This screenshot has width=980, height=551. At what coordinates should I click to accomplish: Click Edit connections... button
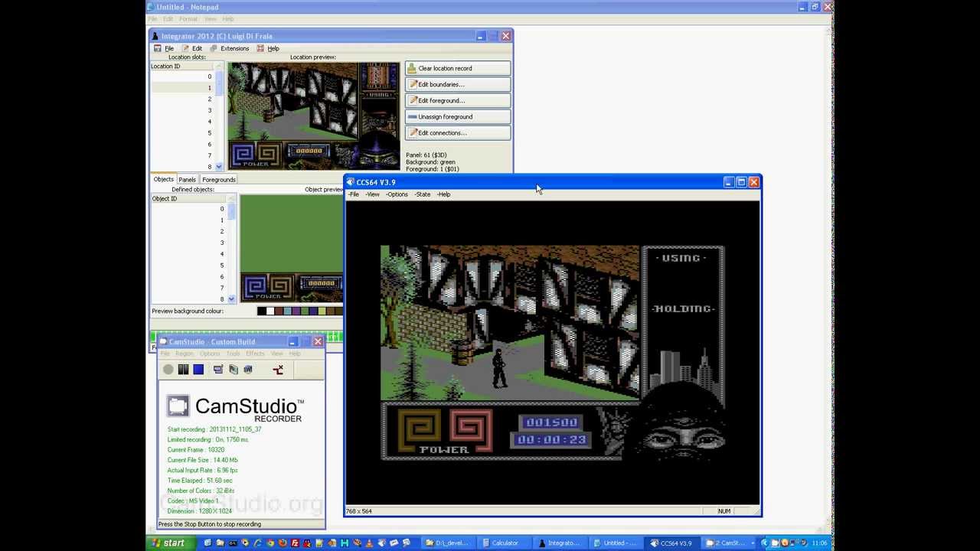click(x=458, y=132)
